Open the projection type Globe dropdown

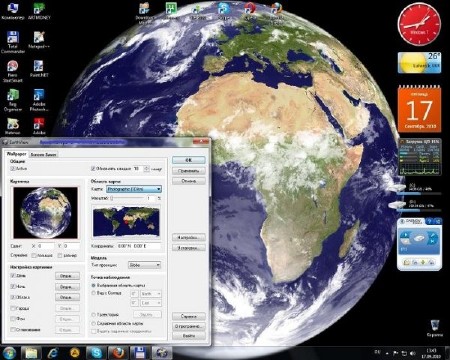(x=145, y=265)
